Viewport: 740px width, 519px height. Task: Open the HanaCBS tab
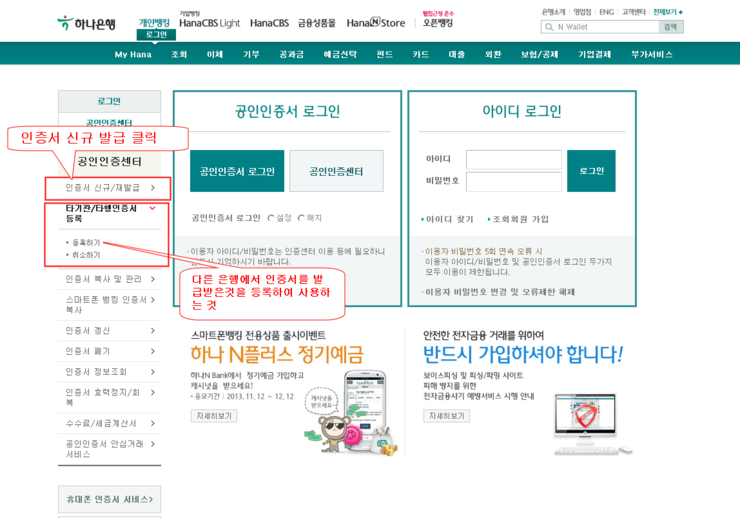tap(269, 23)
